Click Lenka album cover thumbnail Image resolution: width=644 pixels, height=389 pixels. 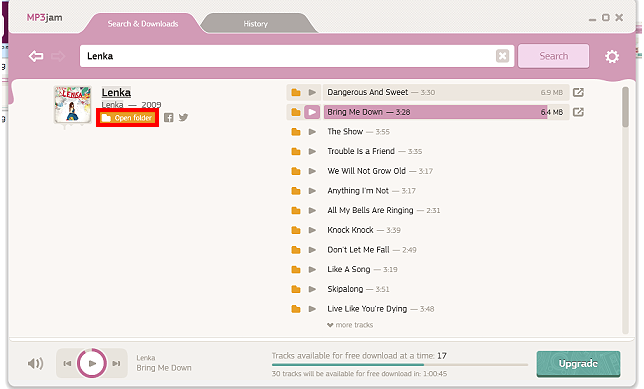click(73, 104)
